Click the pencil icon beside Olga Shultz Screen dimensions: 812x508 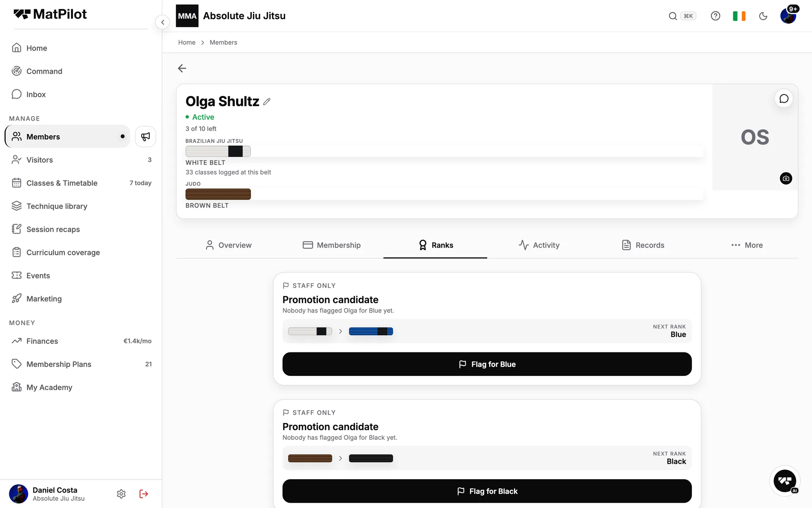pos(267,102)
